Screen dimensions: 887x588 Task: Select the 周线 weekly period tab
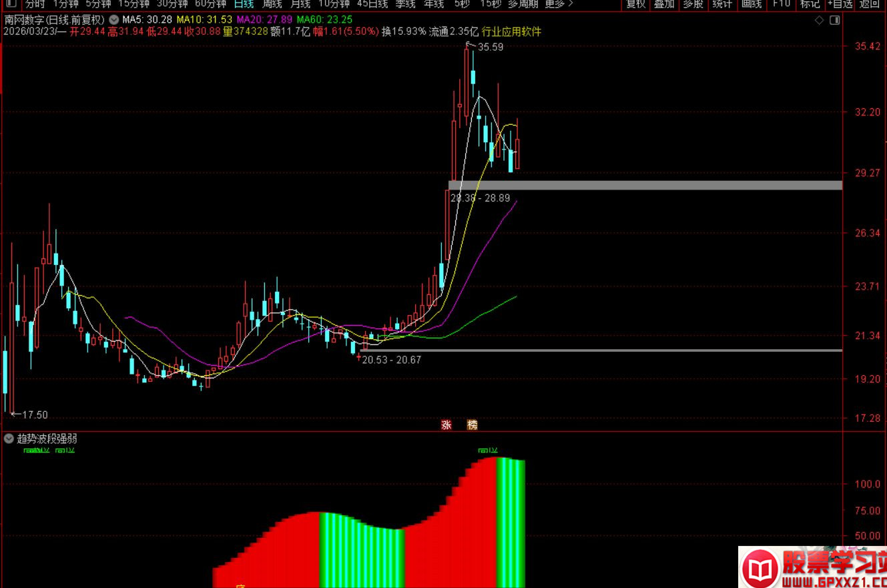coord(272,4)
